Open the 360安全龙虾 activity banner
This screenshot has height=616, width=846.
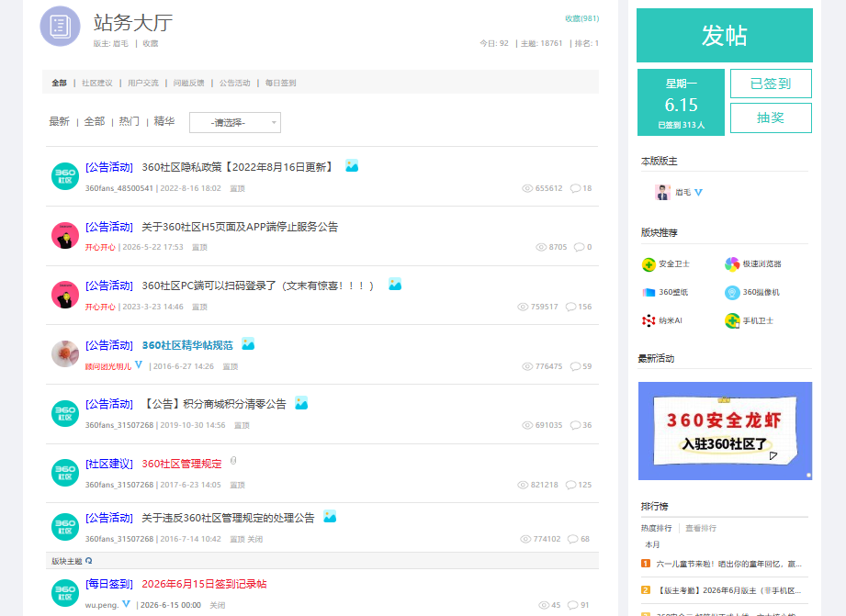point(725,431)
